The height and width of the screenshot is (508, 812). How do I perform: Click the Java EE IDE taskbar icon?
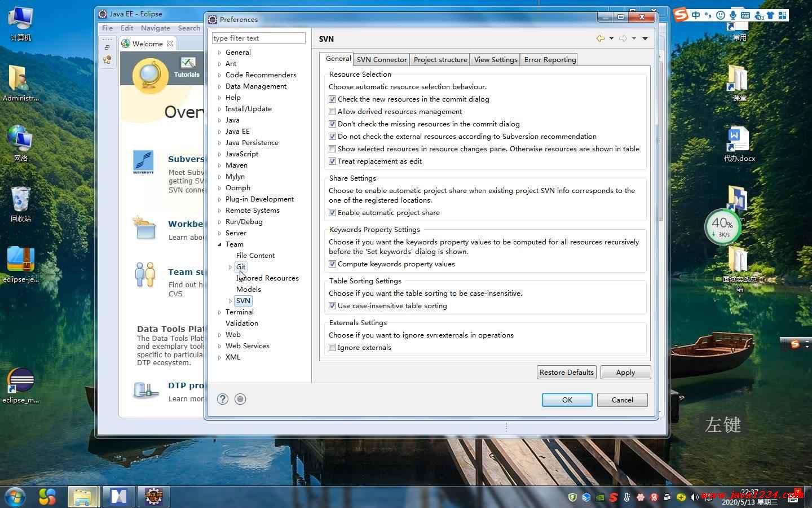pyautogui.click(x=153, y=497)
